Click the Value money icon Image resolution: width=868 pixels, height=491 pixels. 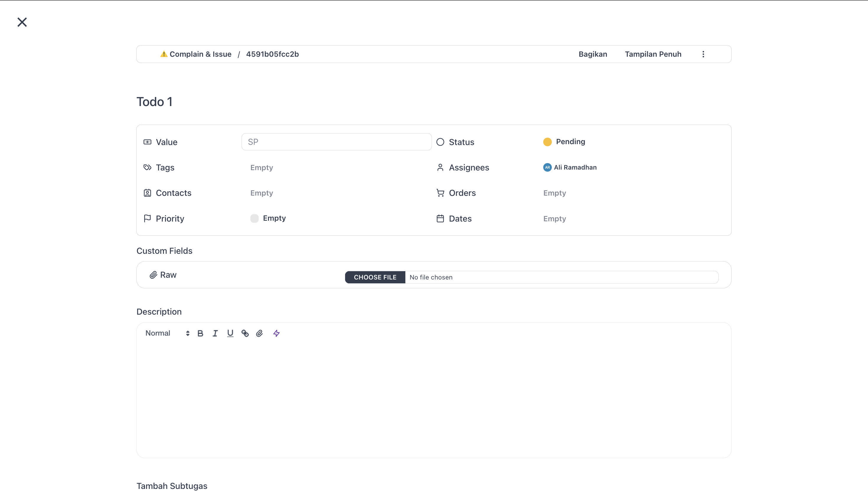tap(147, 142)
